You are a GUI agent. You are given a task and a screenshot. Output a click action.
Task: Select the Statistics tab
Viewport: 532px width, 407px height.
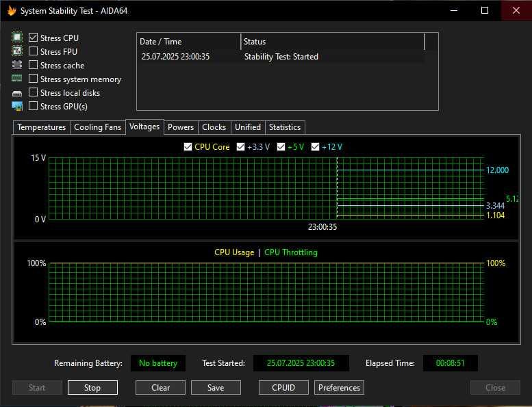284,127
